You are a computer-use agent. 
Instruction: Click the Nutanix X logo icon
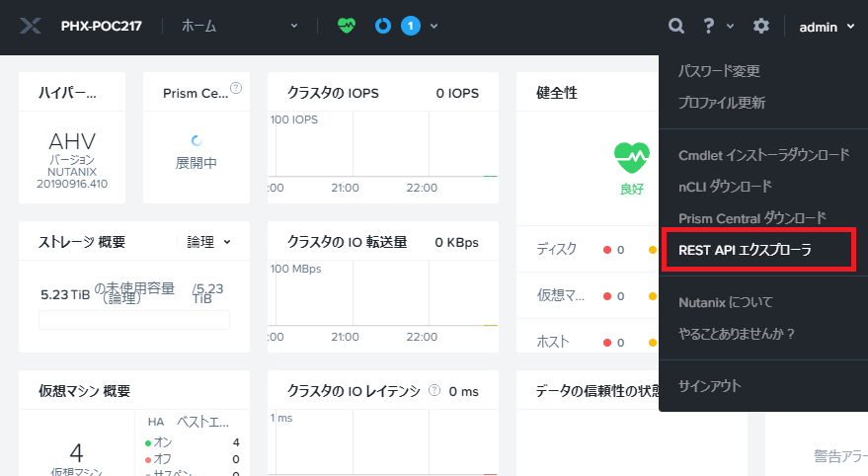click(31, 26)
